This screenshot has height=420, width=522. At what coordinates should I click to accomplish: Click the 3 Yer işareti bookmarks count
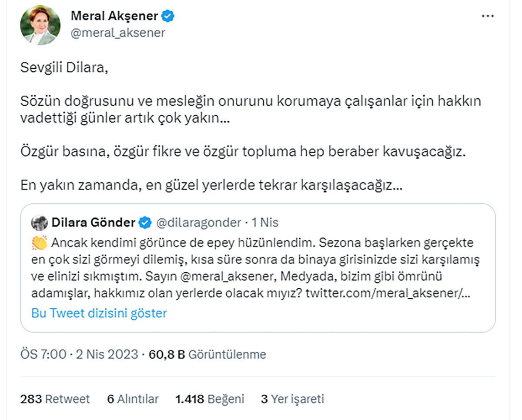(x=292, y=399)
